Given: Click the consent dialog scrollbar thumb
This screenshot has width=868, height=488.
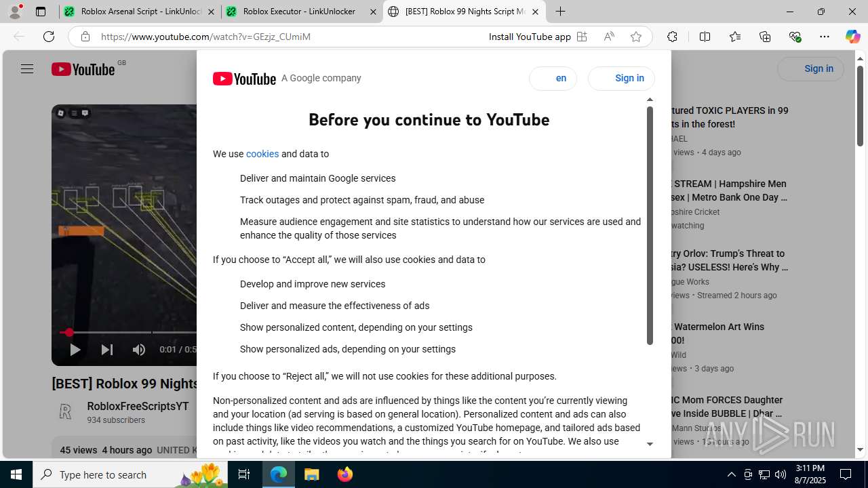Looking at the screenshot, I should 650,226.
